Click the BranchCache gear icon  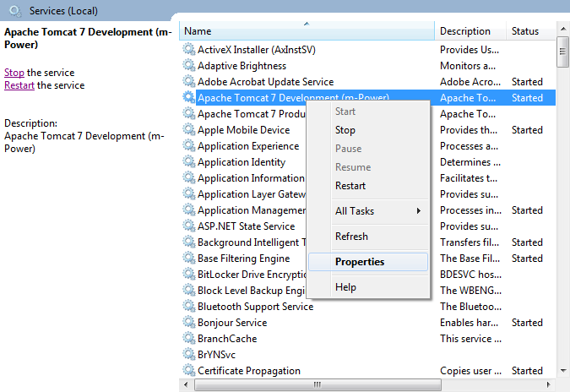point(188,338)
